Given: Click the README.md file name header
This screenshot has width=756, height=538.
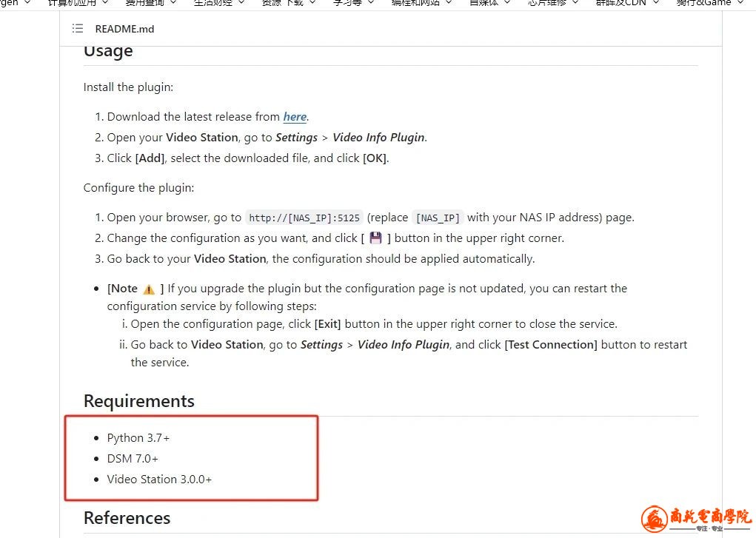Looking at the screenshot, I should click(x=124, y=29).
